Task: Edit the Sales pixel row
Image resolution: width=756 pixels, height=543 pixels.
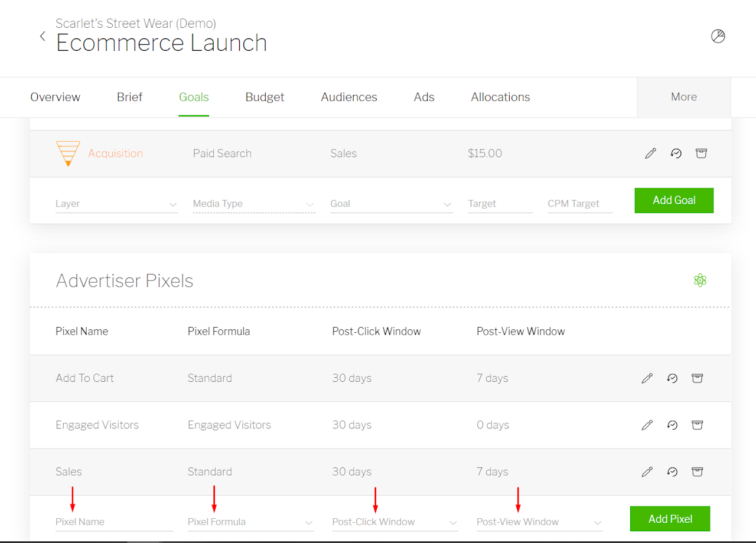Action: coord(647,472)
